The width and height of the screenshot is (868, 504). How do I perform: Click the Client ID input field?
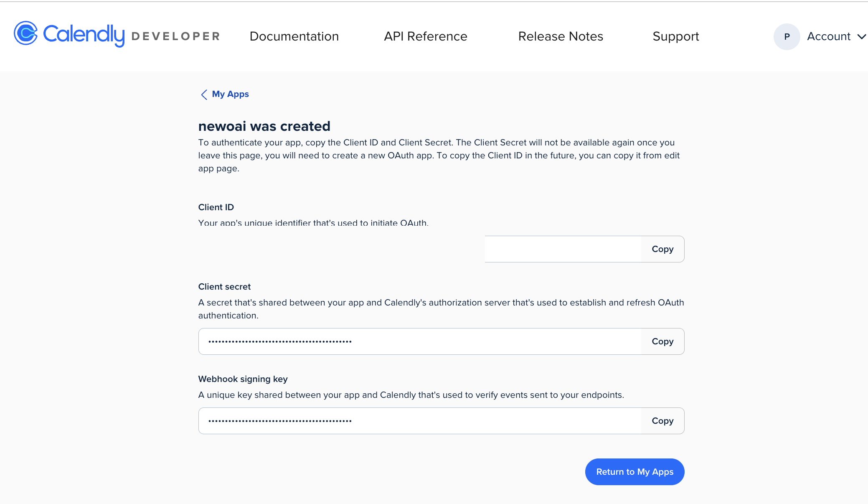(563, 249)
